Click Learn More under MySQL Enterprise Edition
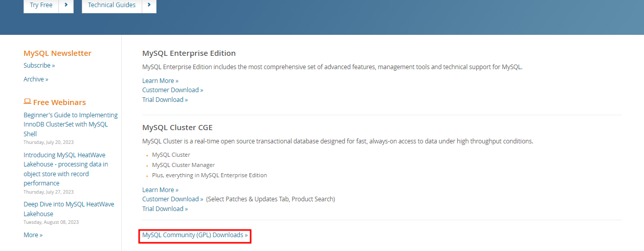Screen dimensions: 644x251 [160, 81]
